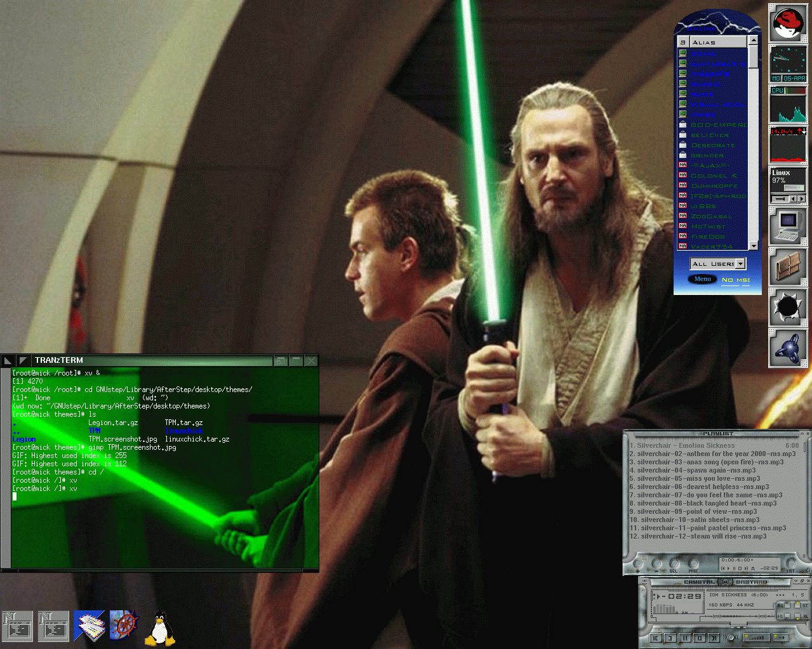The image size is (812, 649).
Task: Open the Red Hat fedora dock icon
Action: coord(788,23)
